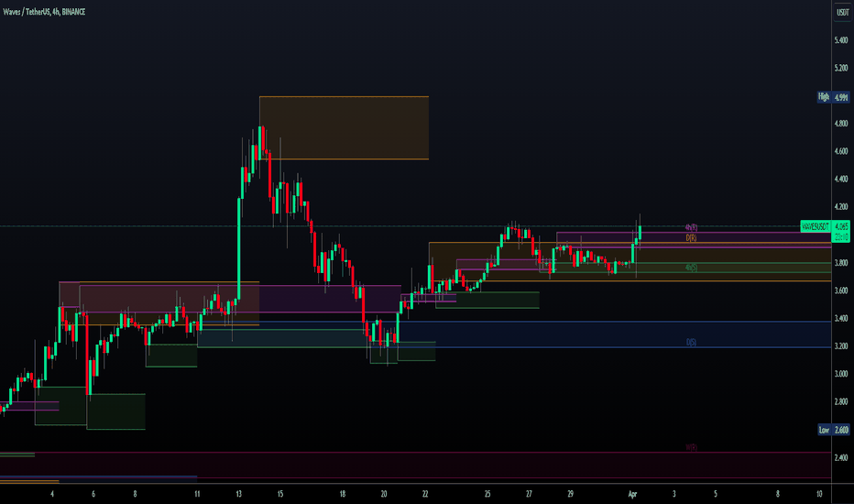Click date 27 on the time axis

click(x=529, y=494)
